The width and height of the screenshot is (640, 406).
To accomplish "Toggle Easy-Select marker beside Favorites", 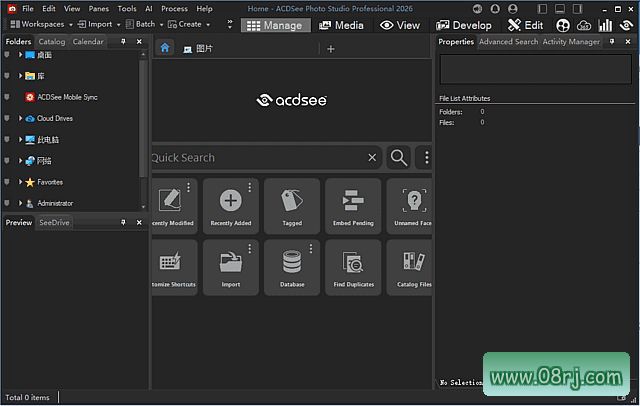I will click(x=7, y=182).
